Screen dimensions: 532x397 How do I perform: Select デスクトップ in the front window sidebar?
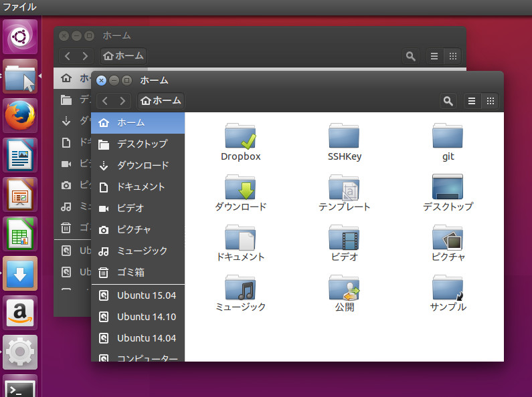tap(138, 144)
